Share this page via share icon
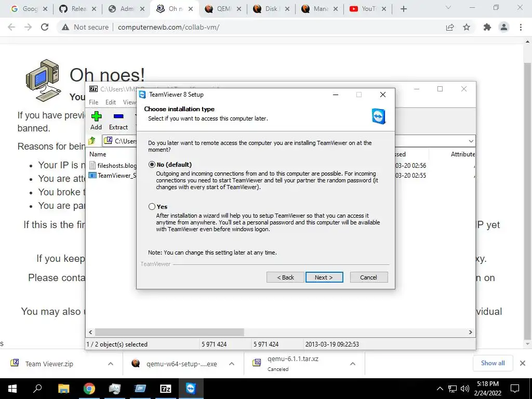Viewport: 532px width, 399px height. [x=450, y=27]
